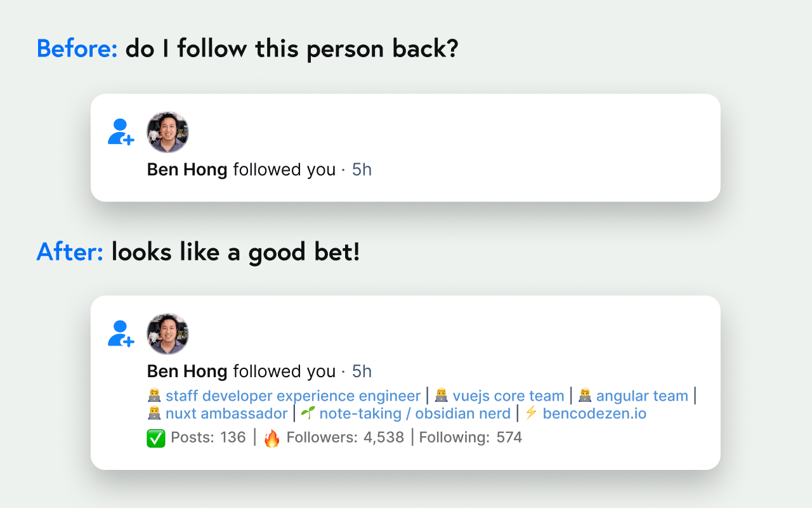Click the green checkmark icon beside Posts
This screenshot has height=508, width=812.
(x=156, y=438)
